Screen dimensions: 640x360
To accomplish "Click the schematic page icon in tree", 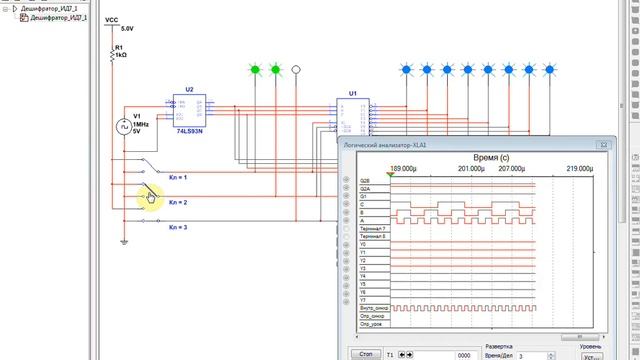I will coord(24,18).
